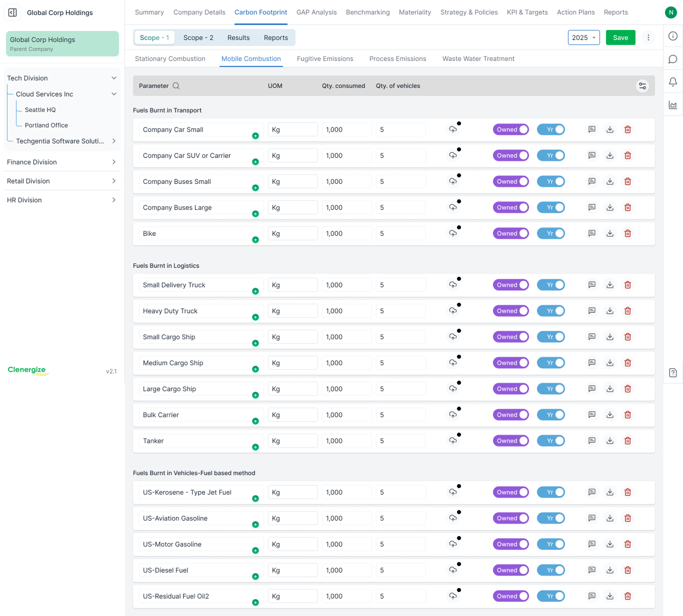Viewport: 683px width, 616px height.
Task: Switch to the Fugitive Emissions tab
Action: click(x=325, y=58)
